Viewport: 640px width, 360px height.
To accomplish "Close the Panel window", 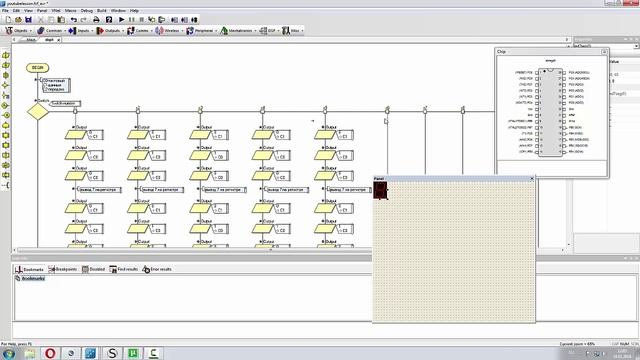I will pos(531,179).
